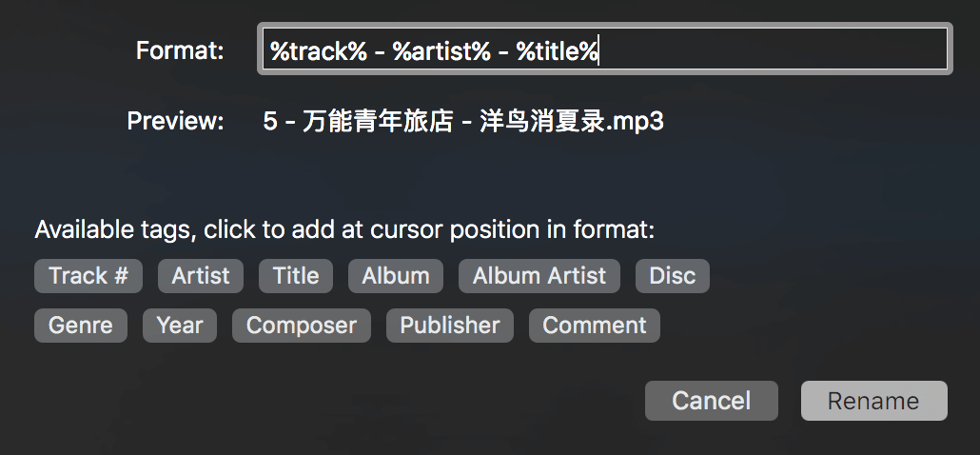Insert the Composer tag
980x455 pixels.
302,326
